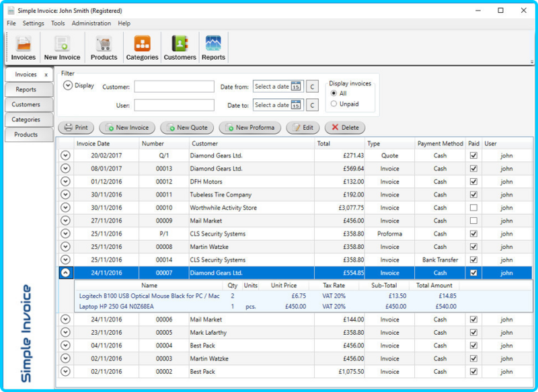Screen dimensions: 538x392
Task: Expand details of invoice 00013
Action: pyautogui.click(x=65, y=168)
